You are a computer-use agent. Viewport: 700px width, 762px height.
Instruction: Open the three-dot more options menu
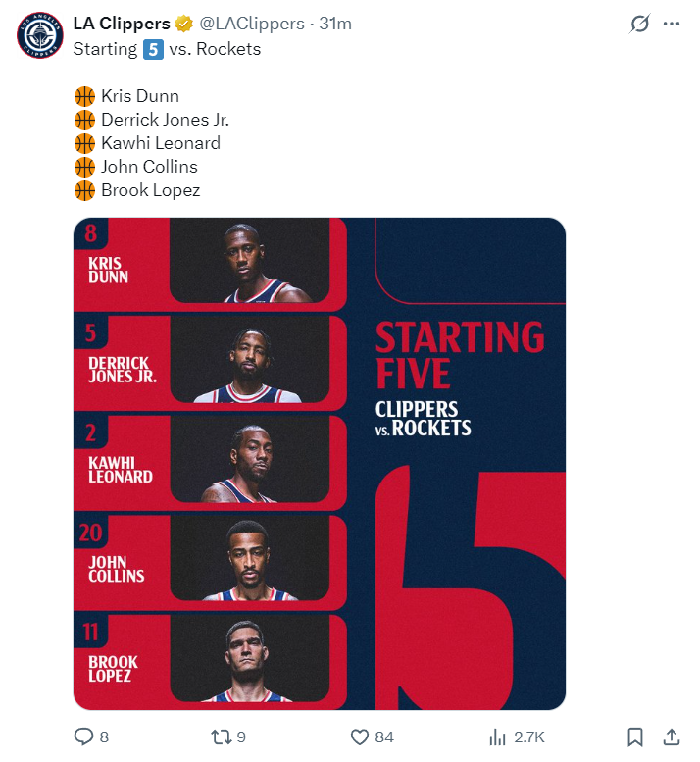(672, 24)
